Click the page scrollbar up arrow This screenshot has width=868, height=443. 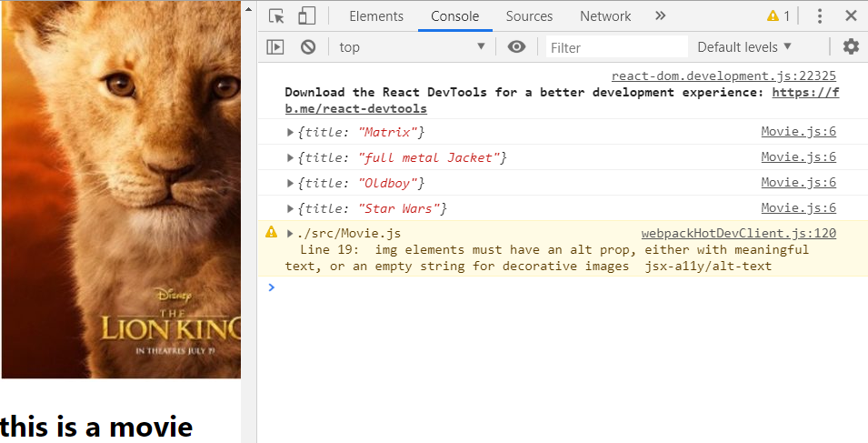[248, 9]
